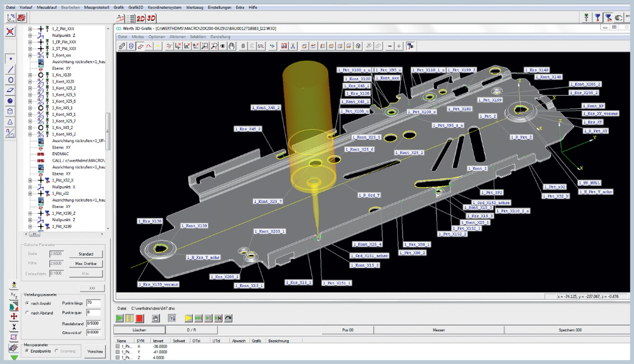Expand the 1_Krs_X120 tree node
The height and width of the screenshot is (364, 634).
pyautogui.click(x=30, y=75)
